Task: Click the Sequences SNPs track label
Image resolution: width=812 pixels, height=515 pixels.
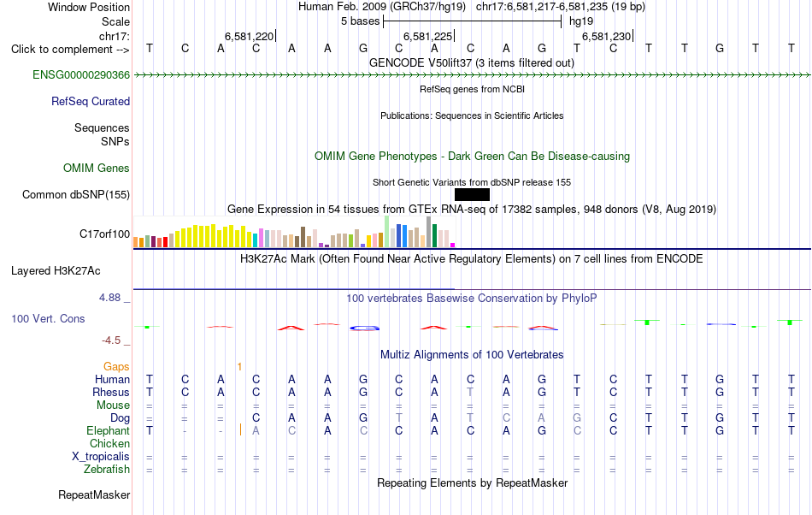Action: 102,134
